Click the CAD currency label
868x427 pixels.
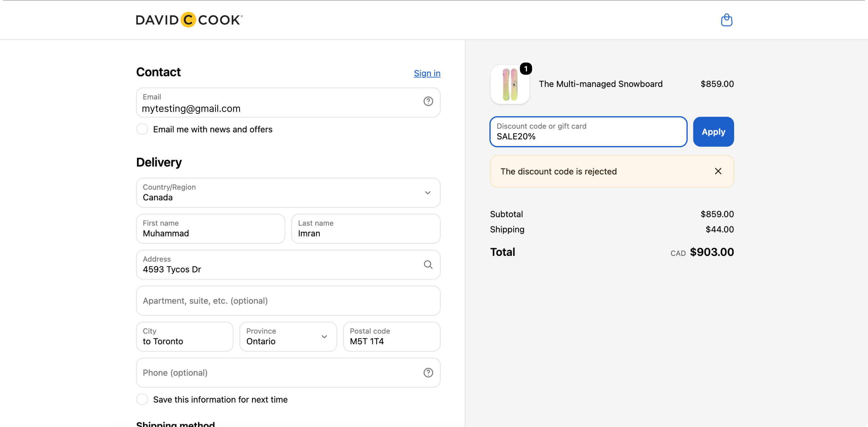tap(678, 253)
